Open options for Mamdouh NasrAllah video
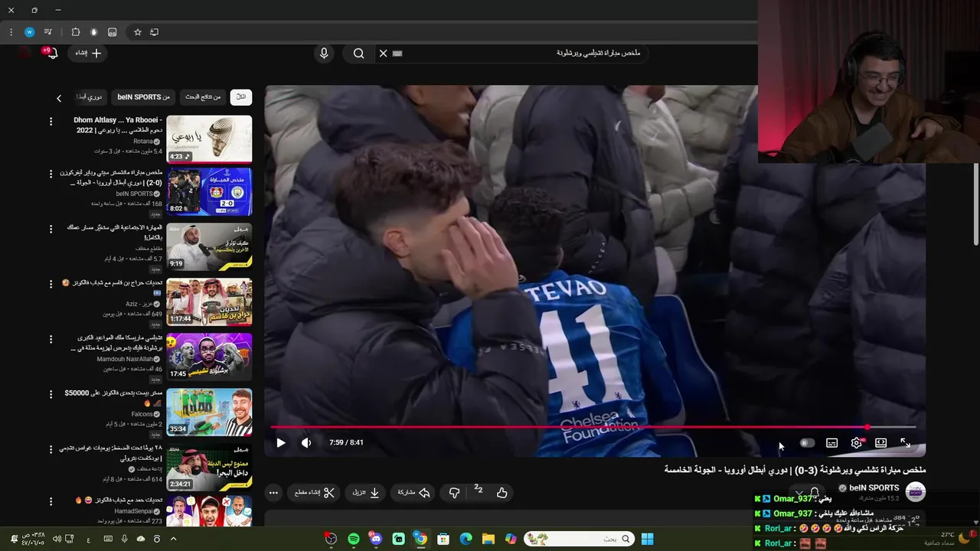This screenshot has width=980, height=551. coord(51,339)
